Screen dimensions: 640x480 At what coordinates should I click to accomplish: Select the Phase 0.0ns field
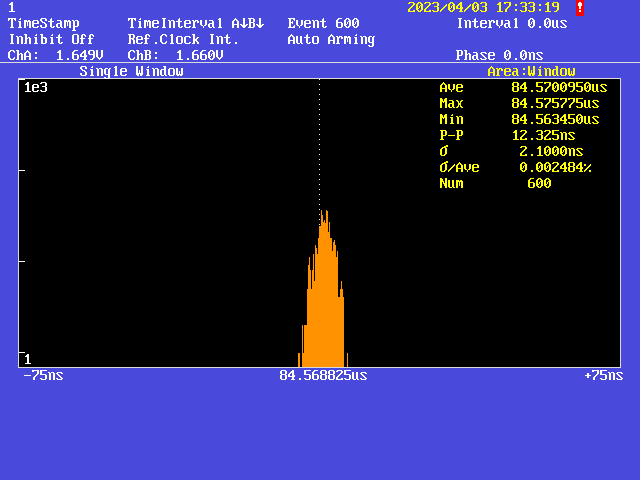(499, 55)
